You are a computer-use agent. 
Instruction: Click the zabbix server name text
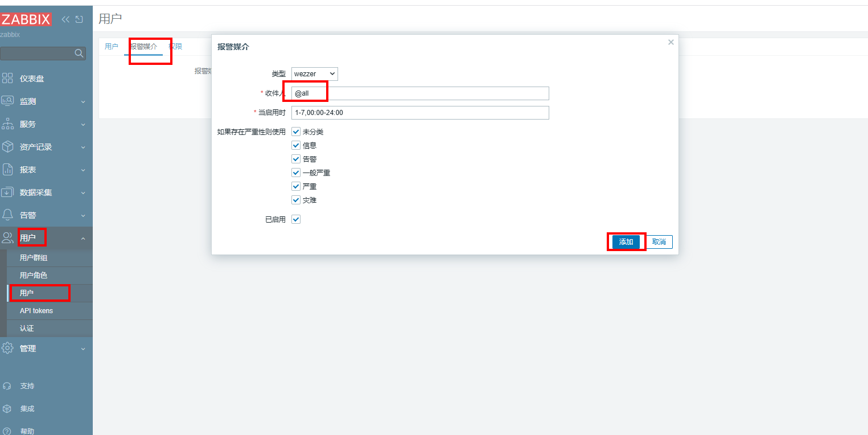coord(10,35)
